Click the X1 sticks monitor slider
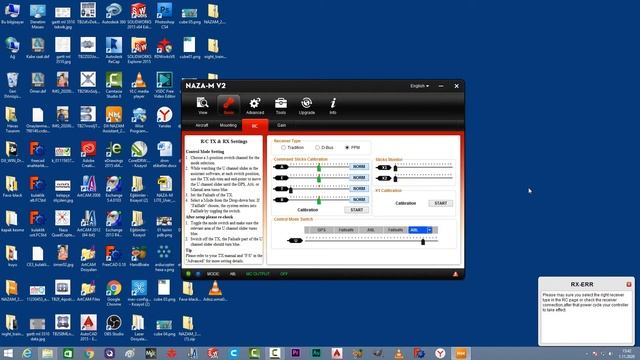640x360 pixels. pos(395,168)
